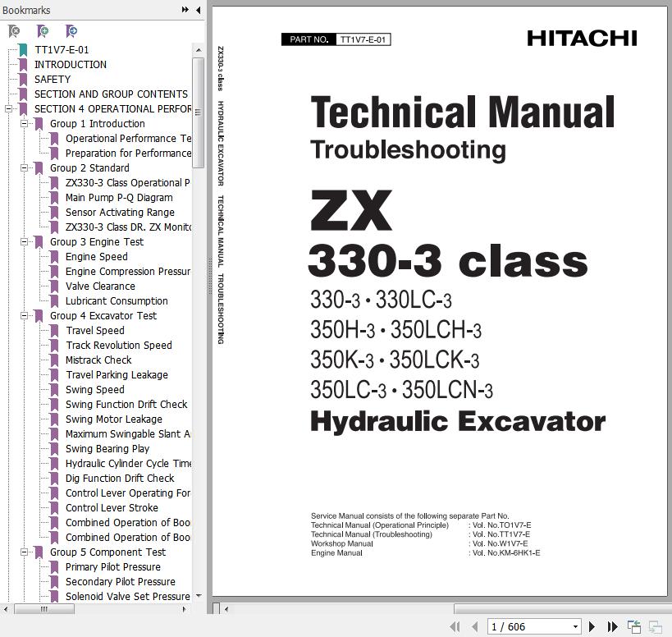Open Swing Motor Leakage bookmark
This screenshot has width=672, height=637.
pos(113,419)
